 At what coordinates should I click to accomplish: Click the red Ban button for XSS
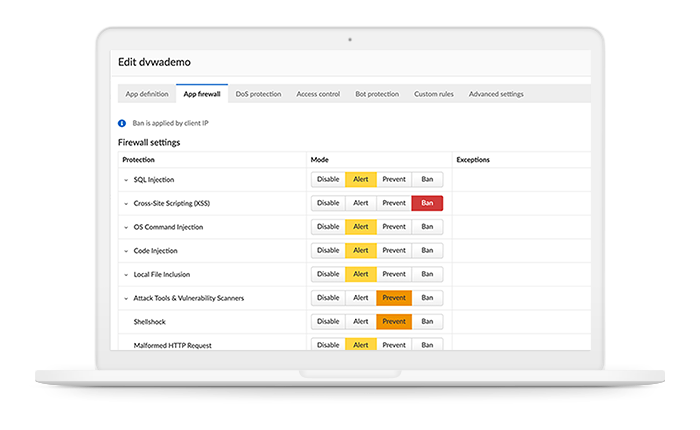pyautogui.click(x=427, y=203)
